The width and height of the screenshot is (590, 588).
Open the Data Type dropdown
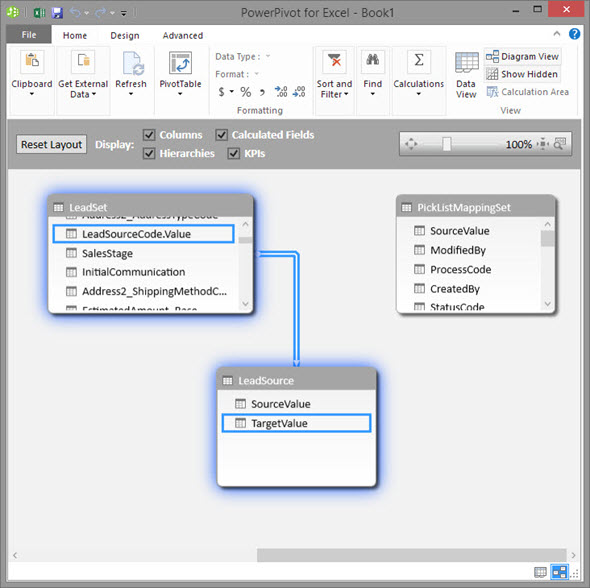coord(268,56)
